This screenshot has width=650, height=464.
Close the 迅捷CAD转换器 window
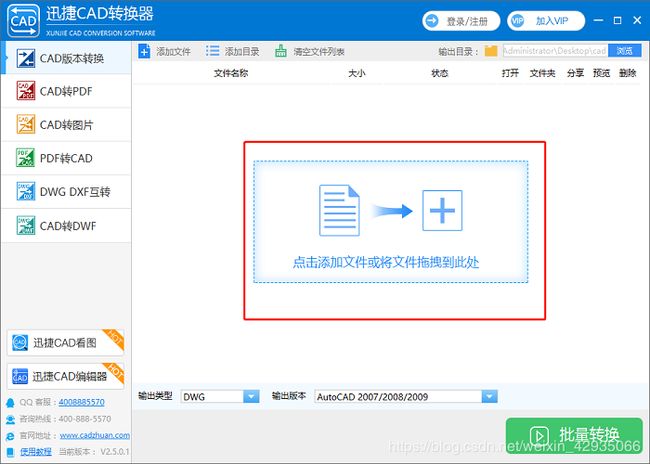click(x=638, y=20)
